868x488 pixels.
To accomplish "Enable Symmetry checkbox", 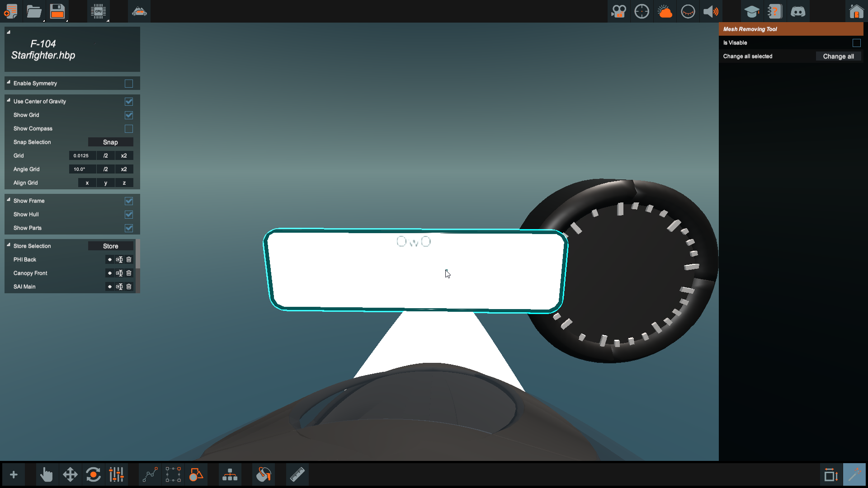I will [x=129, y=84].
